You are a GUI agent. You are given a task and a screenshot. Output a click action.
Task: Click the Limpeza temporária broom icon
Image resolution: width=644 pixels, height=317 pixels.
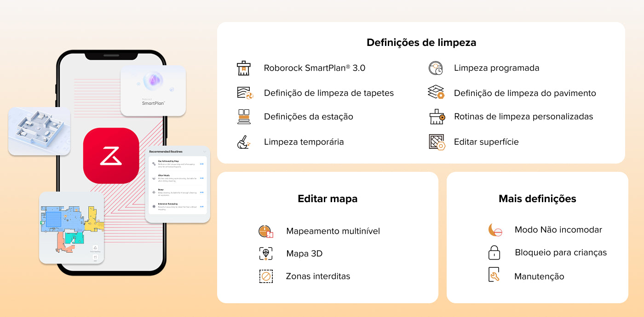(243, 142)
